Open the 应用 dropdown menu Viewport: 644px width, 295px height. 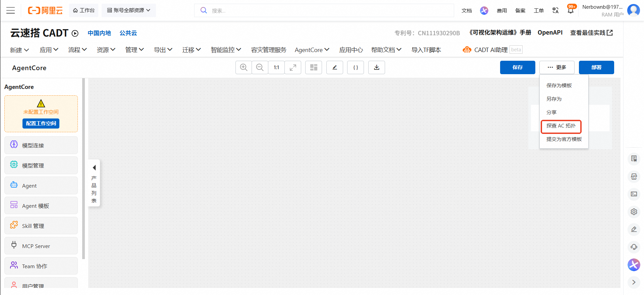[x=49, y=50]
